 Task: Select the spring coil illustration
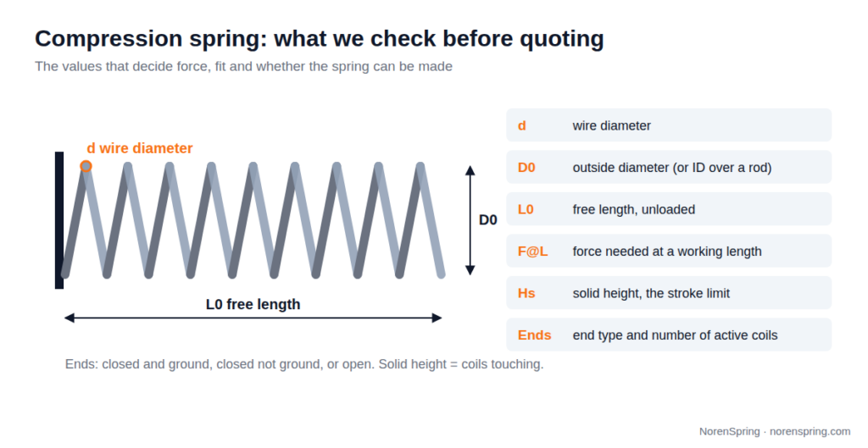(x=253, y=220)
